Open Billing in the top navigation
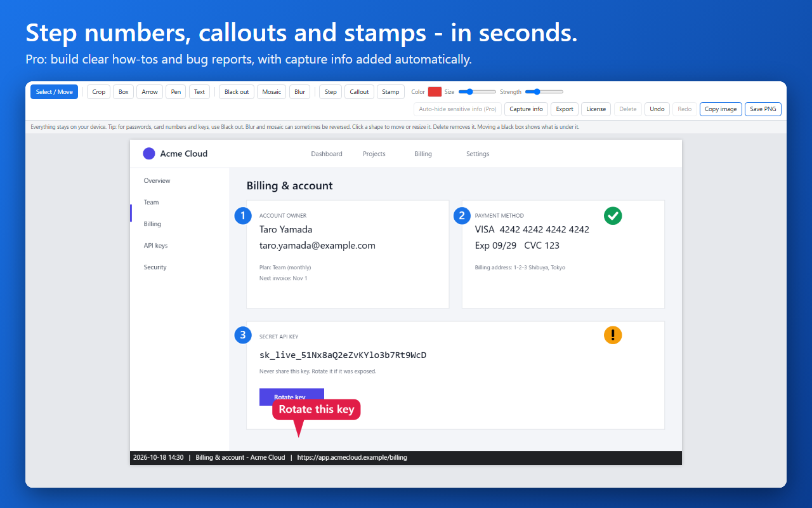The height and width of the screenshot is (508, 812). pyautogui.click(x=423, y=154)
